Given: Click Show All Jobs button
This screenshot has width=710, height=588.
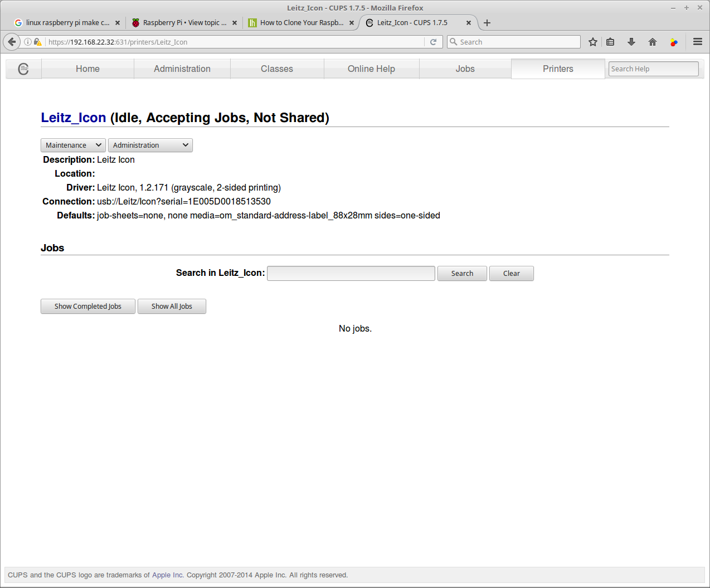Looking at the screenshot, I should pyautogui.click(x=172, y=306).
